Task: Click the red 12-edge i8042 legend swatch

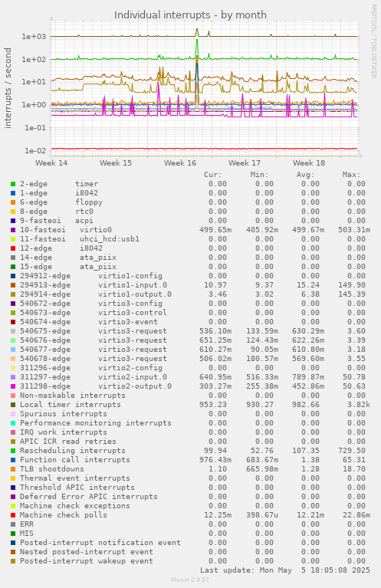Action: [x=13, y=248]
